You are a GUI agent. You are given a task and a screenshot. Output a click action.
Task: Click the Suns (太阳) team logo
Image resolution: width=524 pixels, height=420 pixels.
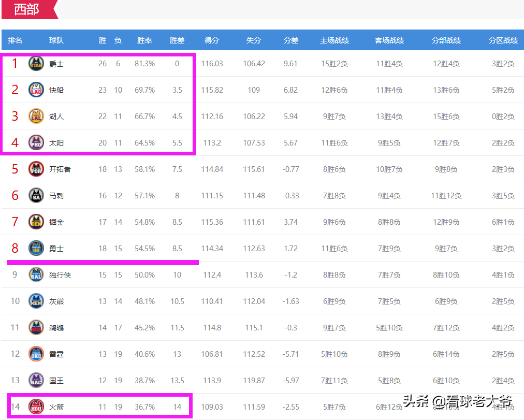point(35,142)
